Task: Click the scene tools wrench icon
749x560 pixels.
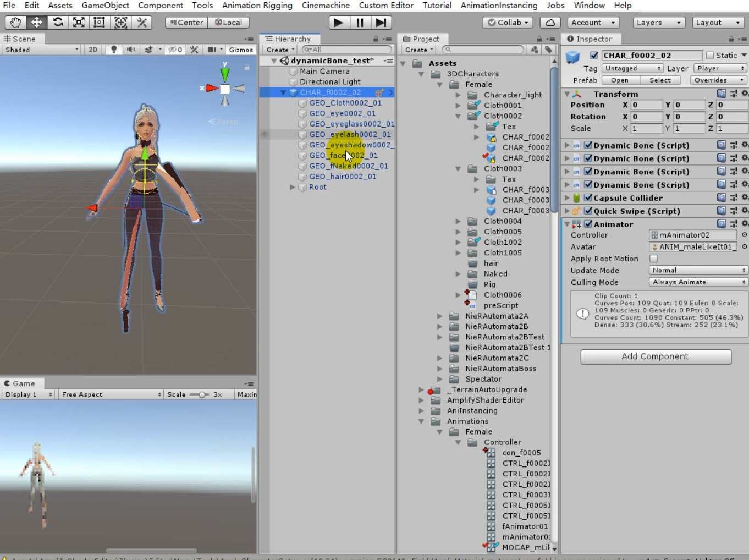Action: click(x=194, y=50)
